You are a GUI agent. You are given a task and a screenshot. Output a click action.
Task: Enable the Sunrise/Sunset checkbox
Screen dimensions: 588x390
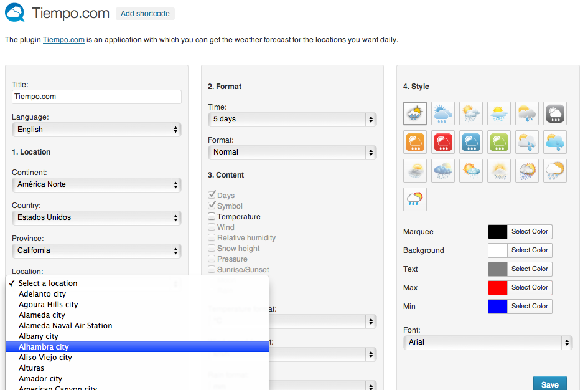212,269
